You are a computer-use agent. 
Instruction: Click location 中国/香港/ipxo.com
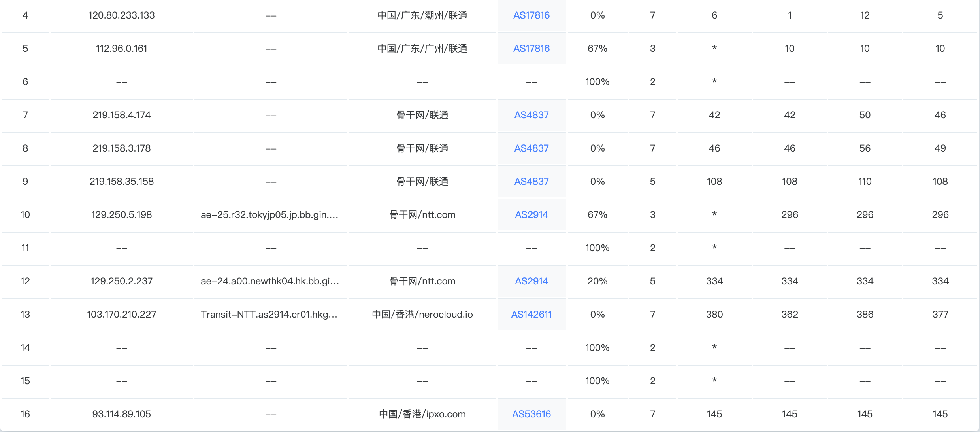pos(422,414)
